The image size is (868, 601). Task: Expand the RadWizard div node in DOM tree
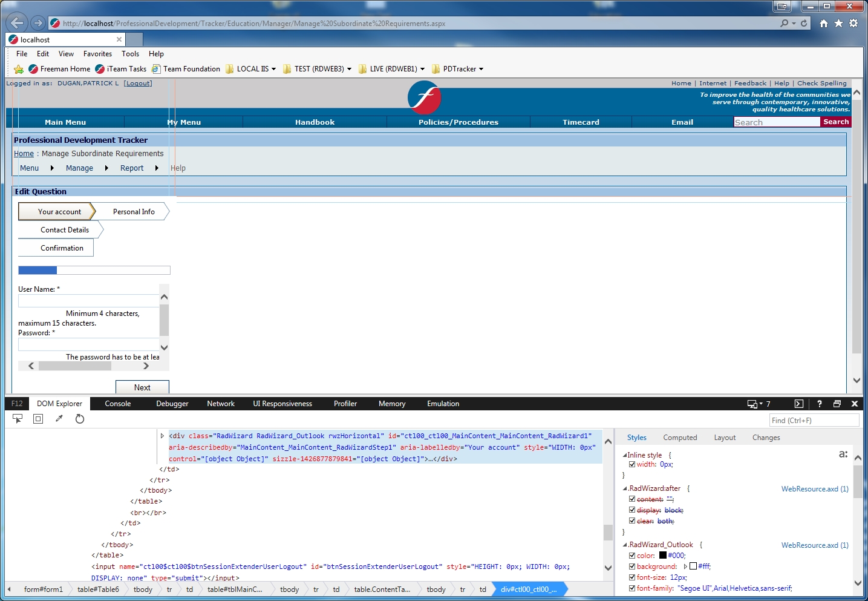[x=162, y=436]
